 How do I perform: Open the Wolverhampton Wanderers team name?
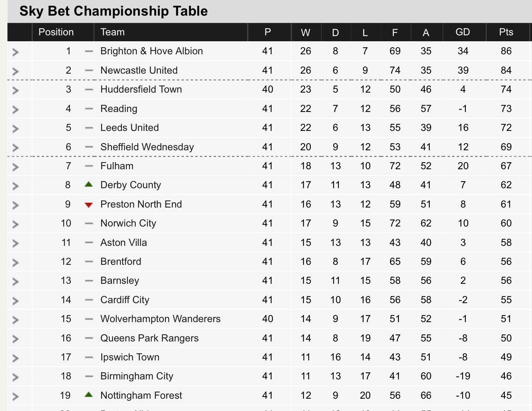click(x=161, y=319)
